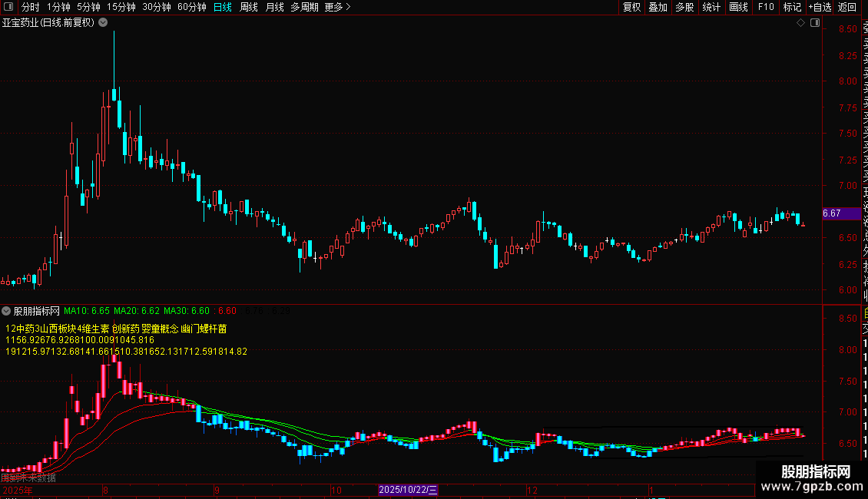Select the 60分钟 period tab
This screenshot has height=499, width=868.
click(x=191, y=7)
